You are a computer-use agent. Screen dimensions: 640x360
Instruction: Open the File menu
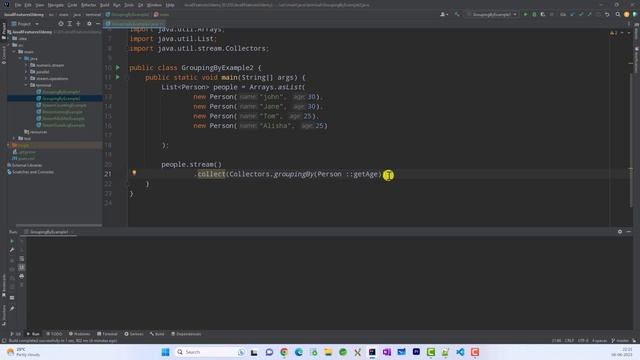tap(18, 5)
